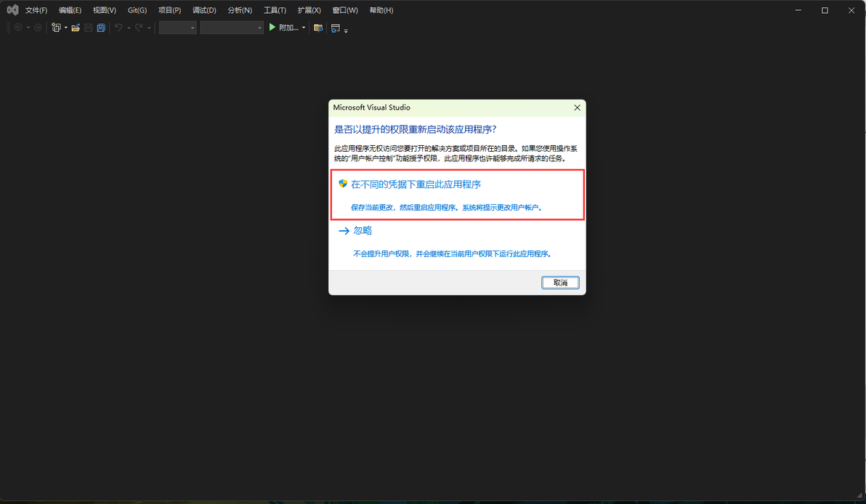The height and width of the screenshot is (504, 866).
Task: Open the solution configurations combo box
Action: 178,28
